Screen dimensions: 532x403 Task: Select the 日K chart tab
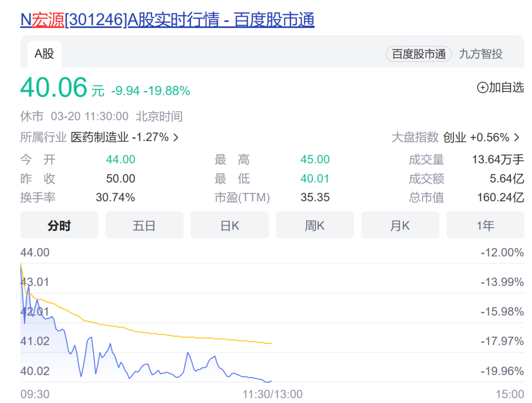230,225
